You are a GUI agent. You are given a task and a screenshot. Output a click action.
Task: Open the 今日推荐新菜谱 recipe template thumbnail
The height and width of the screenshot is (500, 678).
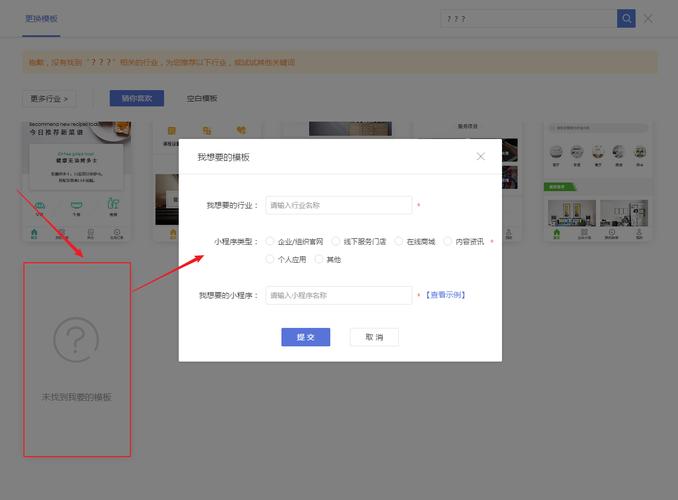pos(77,181)
